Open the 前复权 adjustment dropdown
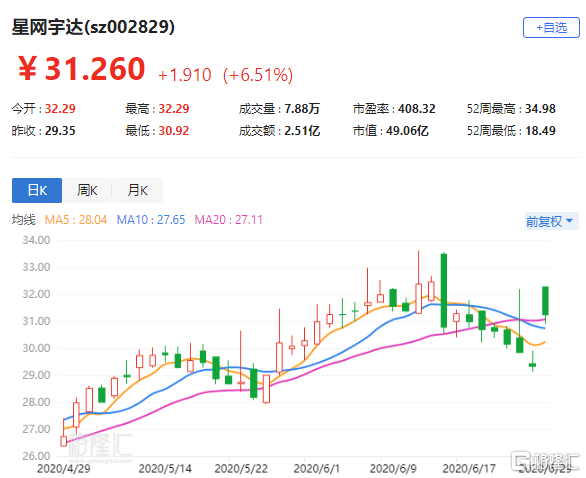This screenshot has height=478, width=586. tap(552, 221)
